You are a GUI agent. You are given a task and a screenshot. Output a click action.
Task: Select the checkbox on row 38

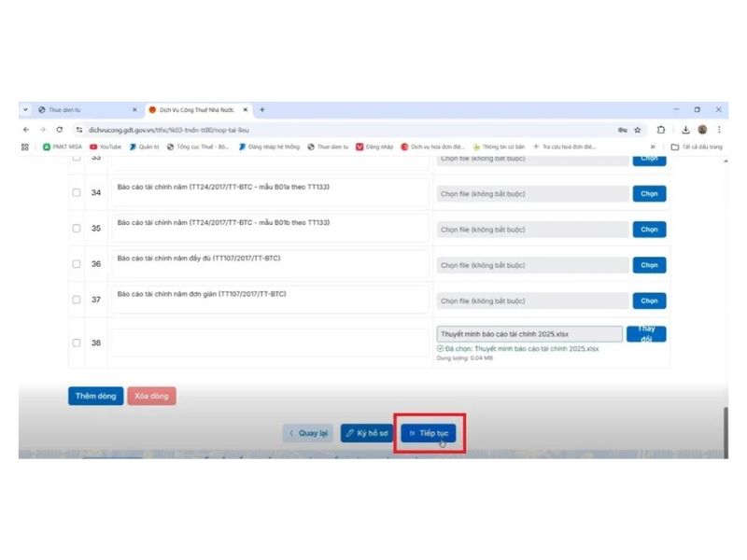pyautogui.click(x=77, y=343)
